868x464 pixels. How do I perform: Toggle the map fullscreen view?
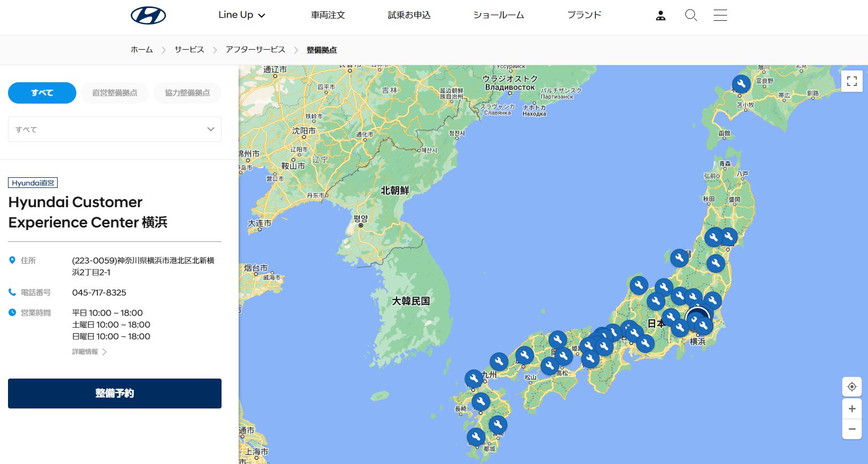click(851, 81)
